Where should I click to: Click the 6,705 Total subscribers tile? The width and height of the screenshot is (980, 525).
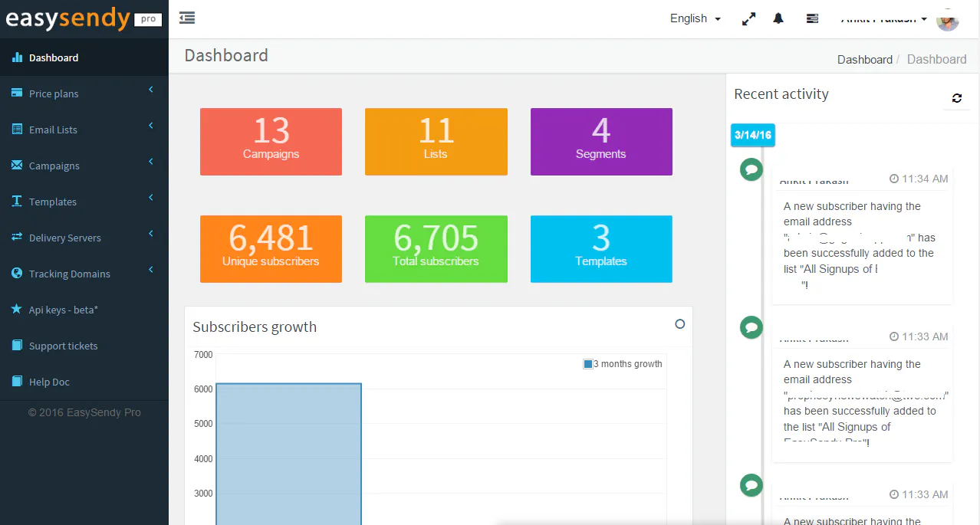tap(436, 249)
